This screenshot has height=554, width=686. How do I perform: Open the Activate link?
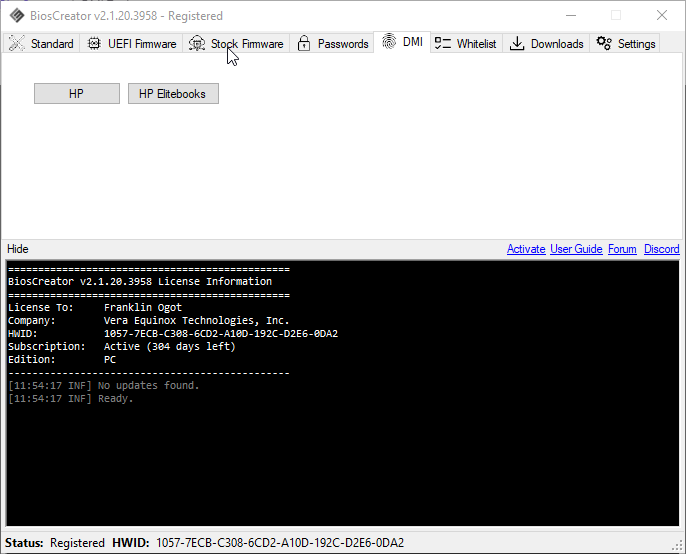pyautogui.click(x=526, y=249)
